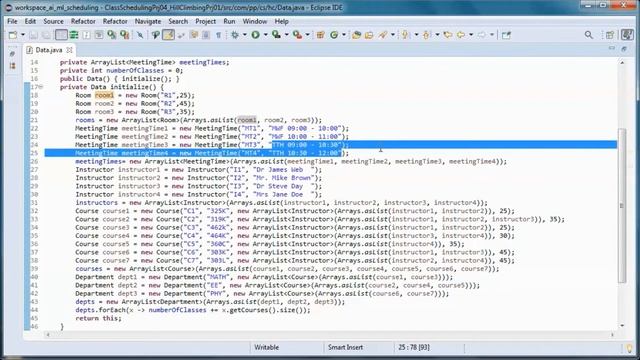Screen dimensions: 640x360
Task: Click the horizontal scrollbar left arrow
Action: point(48,335)
